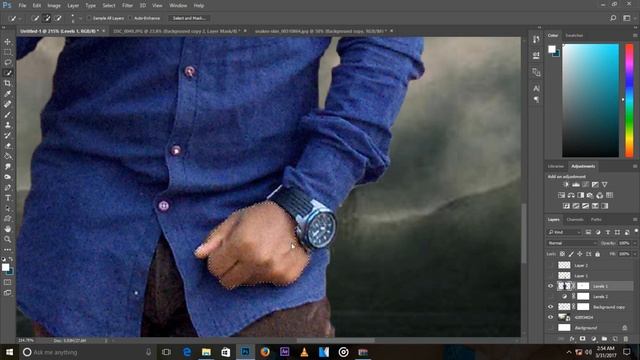The width and height of the screenshot is (640, 360).
Task: Open the Kind layer filter dropdown
Action: 564,232
